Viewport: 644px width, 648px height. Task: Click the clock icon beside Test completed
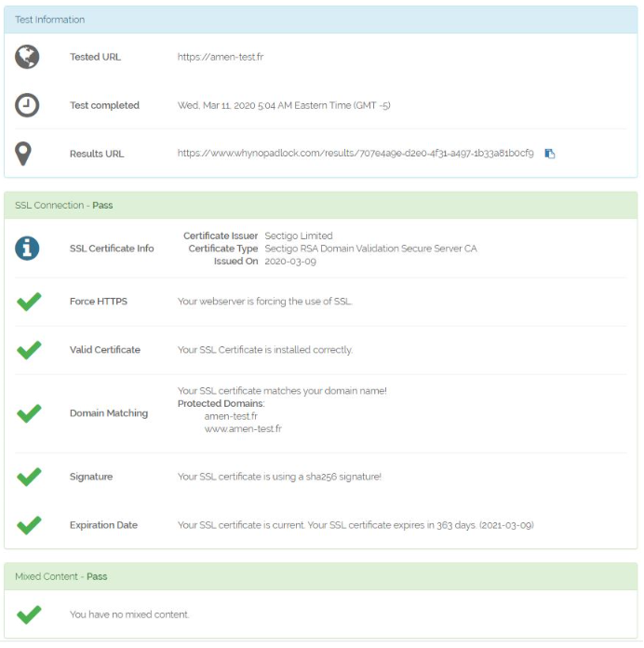tap(27, 105)
